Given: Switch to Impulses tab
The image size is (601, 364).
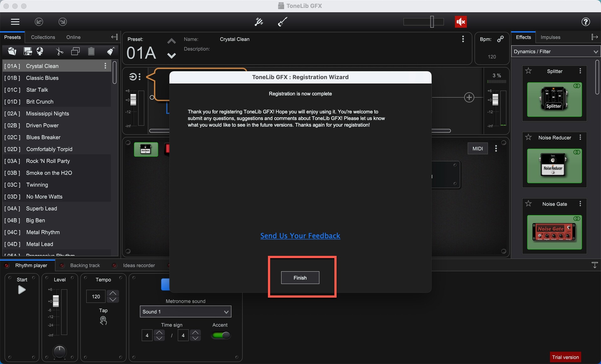Looking at the screenshot, I should tap(550, 37).
